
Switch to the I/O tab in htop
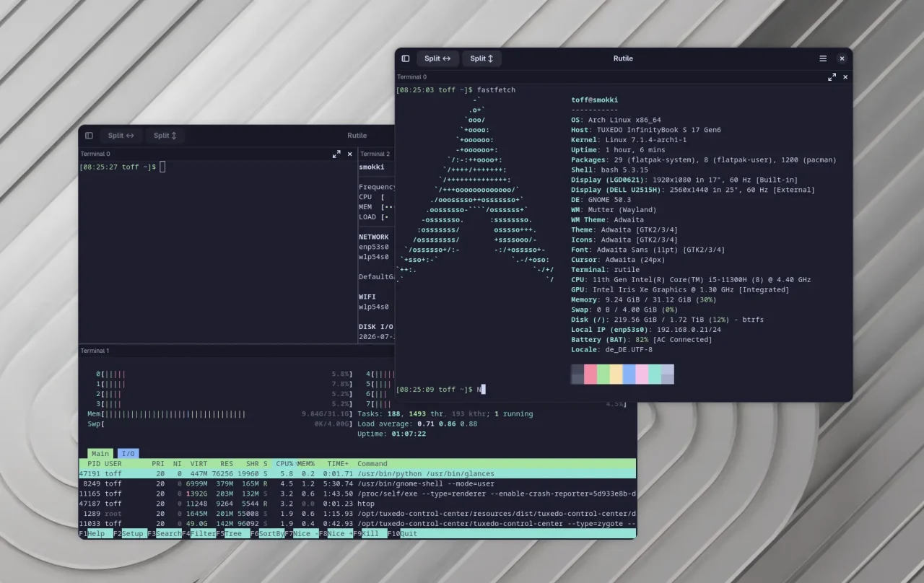point(128,454)
